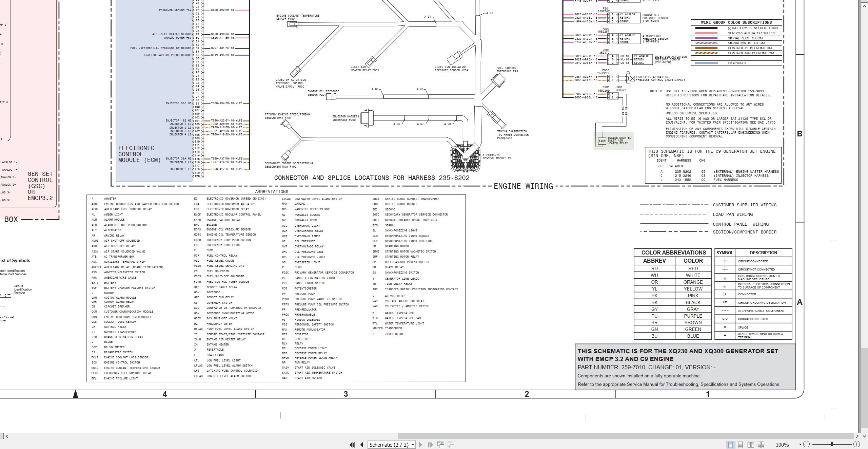The height and width of the screenshot is (449, 868).
Task: Click the zoom in plus button
Action: click(856, 444)
